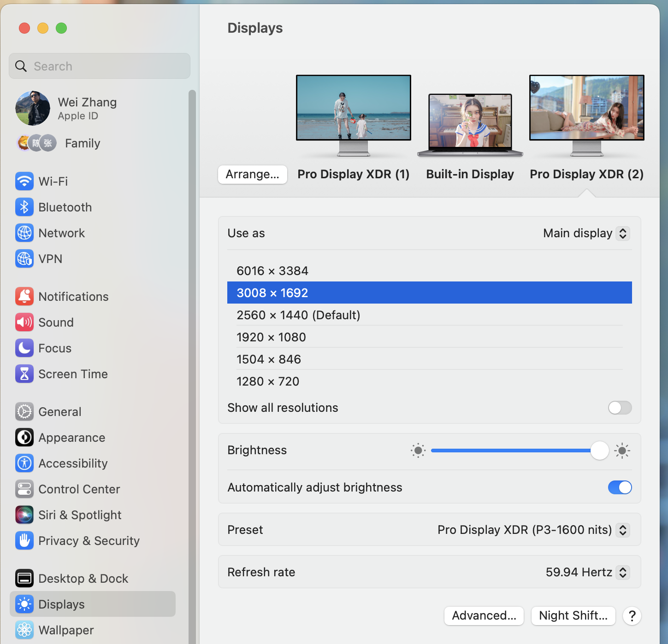668x644 pixels.
Task: Open Night Shift... settings
Action: point(573,616)
